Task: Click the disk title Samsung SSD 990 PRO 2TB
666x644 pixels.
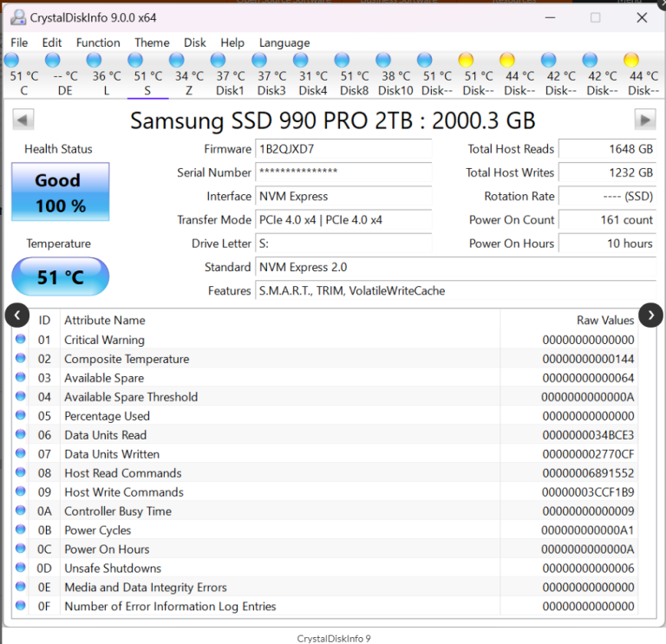Action: (333, 120)
